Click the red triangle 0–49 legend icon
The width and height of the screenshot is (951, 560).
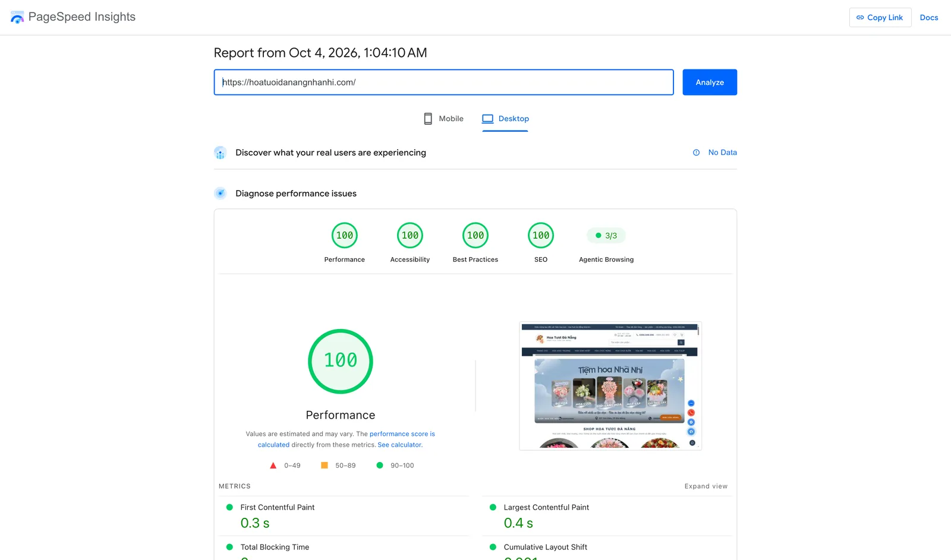273,466
